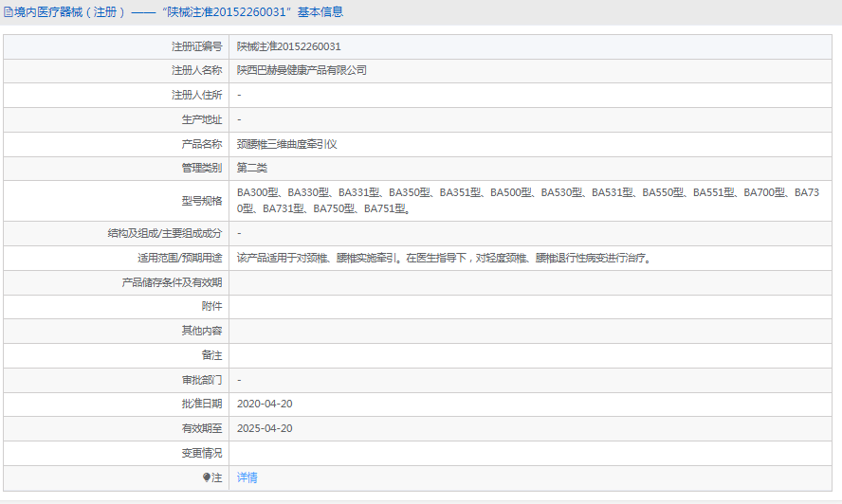Click the 结构及组成/主要组成成分 label

pos(164,233)
